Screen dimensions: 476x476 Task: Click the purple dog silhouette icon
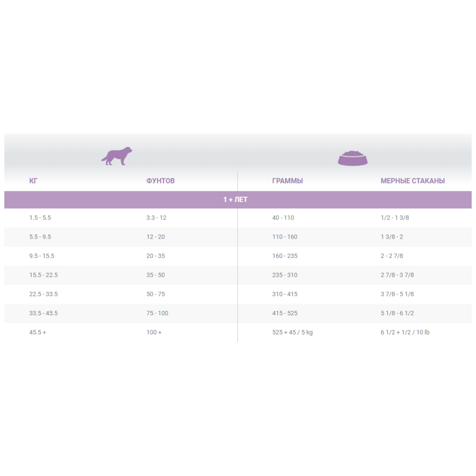[x=117, y=156]
